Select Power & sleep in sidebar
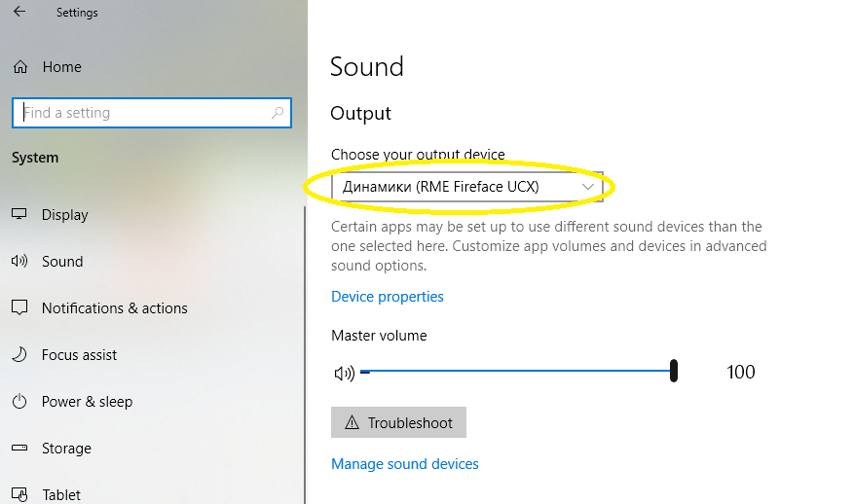 click(x=87, y=402)
